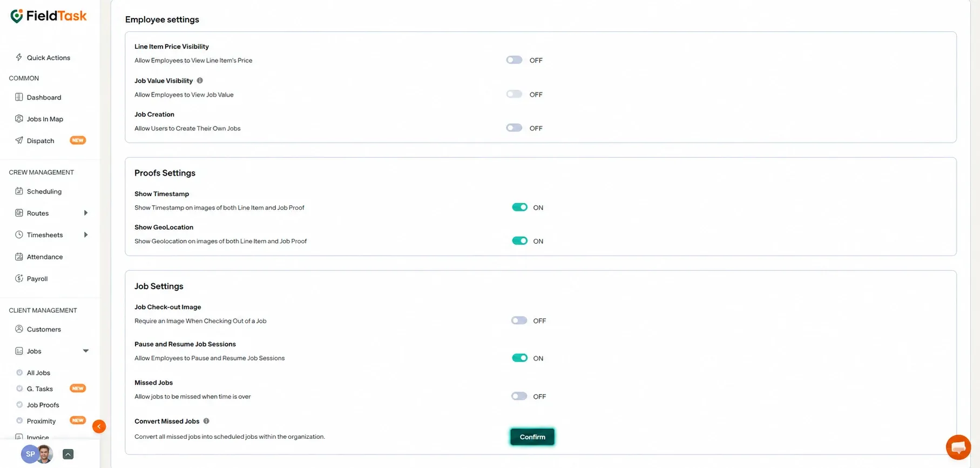Enable Job Check-out Image switch
This screenshot has width=980, height=468.
(x=519, y=320)
